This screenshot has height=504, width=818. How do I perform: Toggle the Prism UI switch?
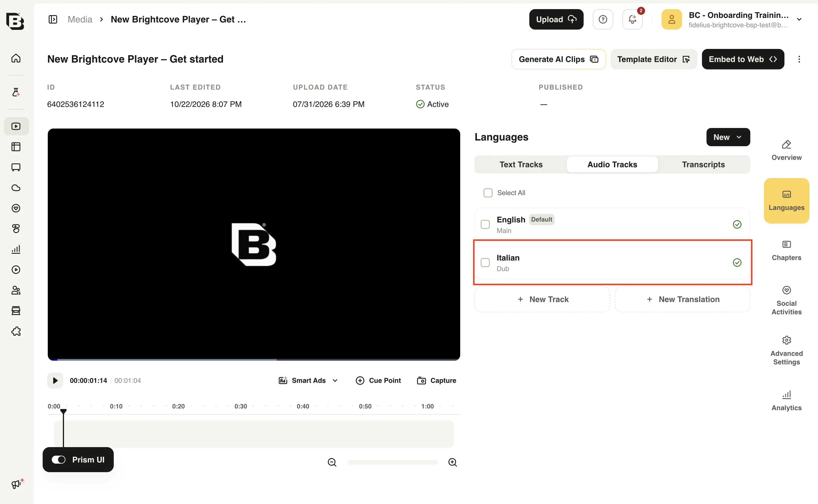tap(59, 460)
